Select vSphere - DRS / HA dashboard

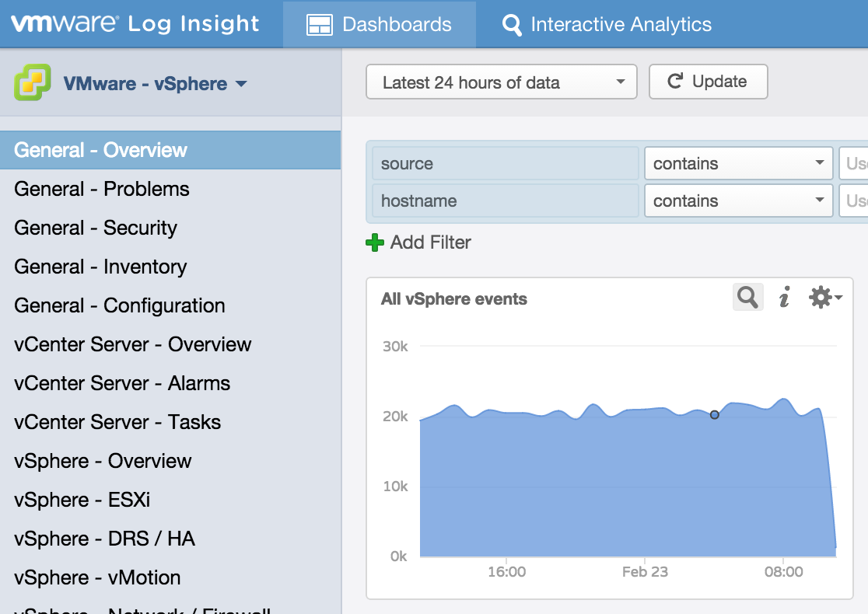click(x=104, y=539)
